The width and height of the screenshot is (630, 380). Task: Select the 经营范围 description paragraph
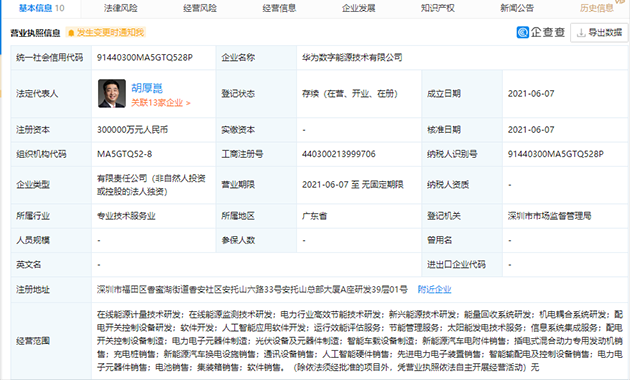(x=360, y=341)
